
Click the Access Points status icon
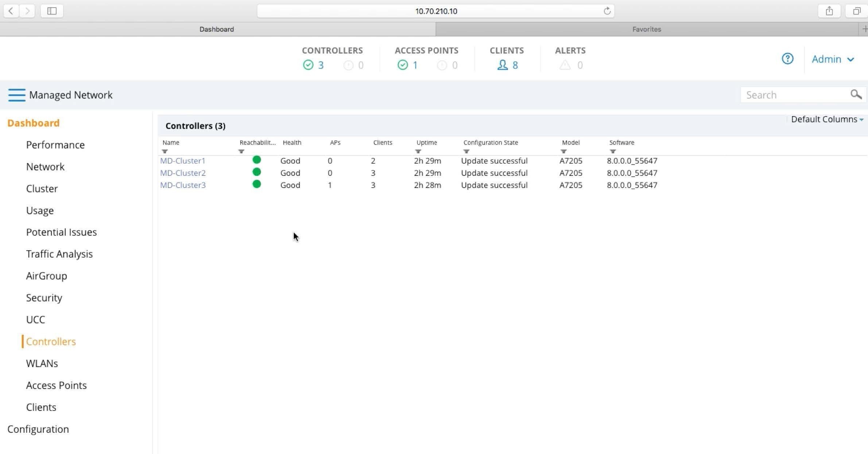[403, 65]
